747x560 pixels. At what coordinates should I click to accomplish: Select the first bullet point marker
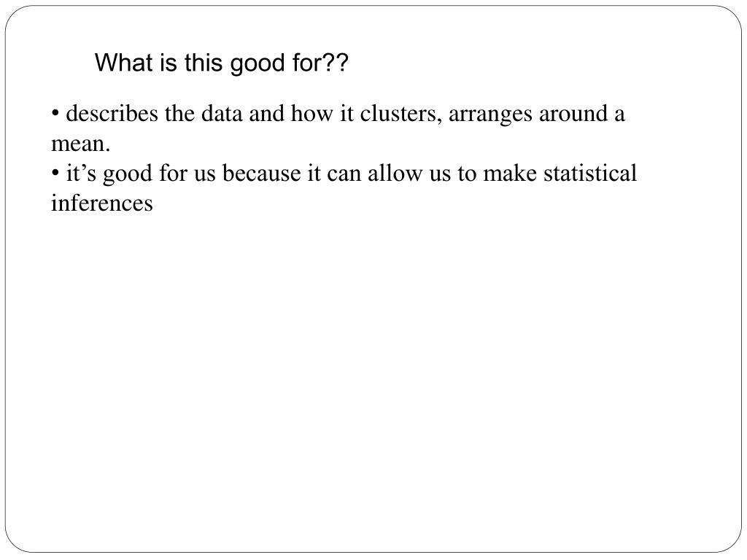[x=55, y=114]
